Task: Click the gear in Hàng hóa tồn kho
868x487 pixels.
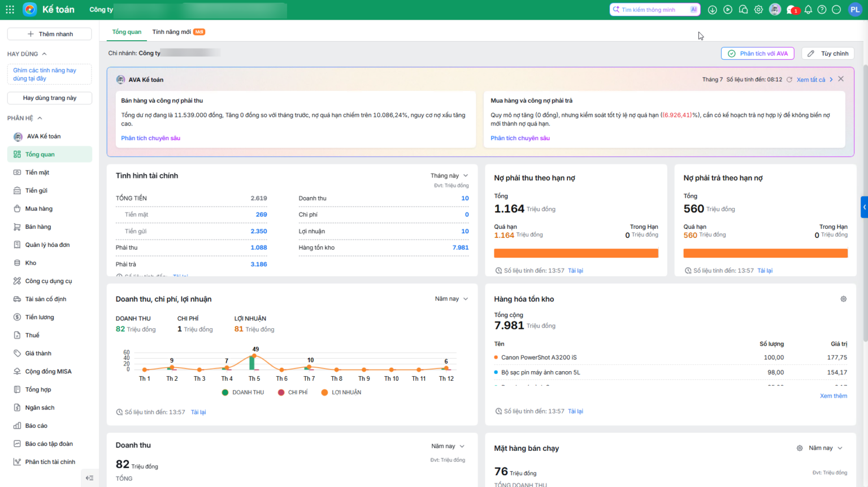Action: tap(843, 299)
